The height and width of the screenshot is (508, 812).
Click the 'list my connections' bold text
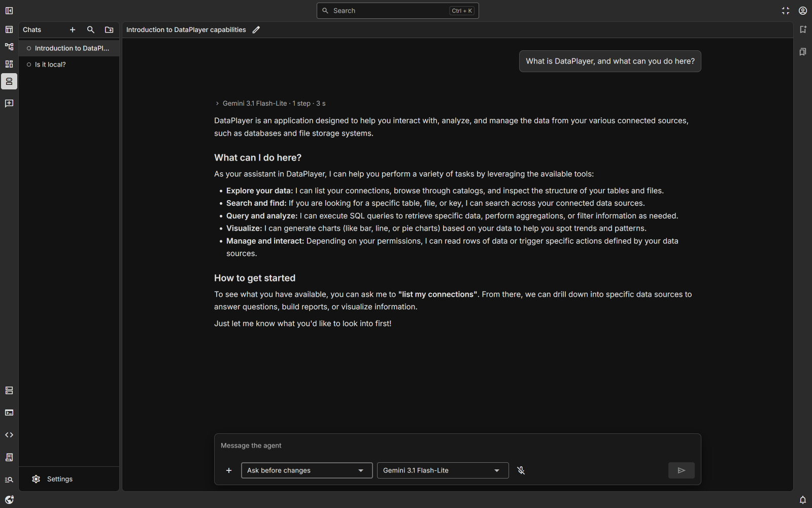pyautogui.click(x=438, y=294)
